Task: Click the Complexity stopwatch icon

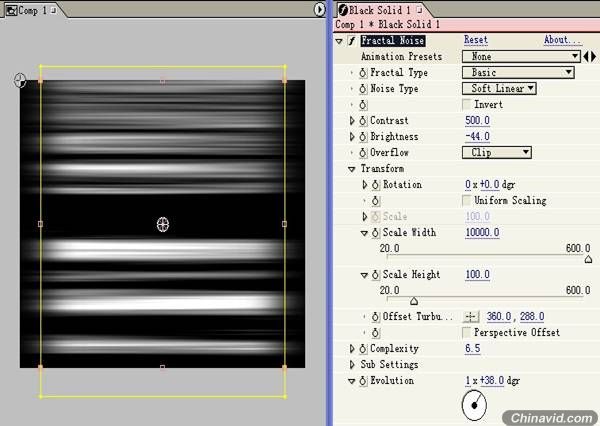Action: (363, 349)
